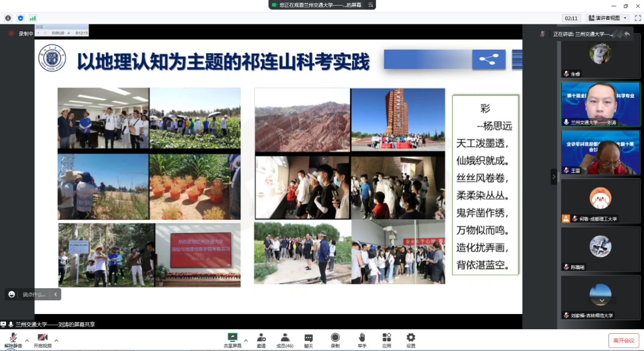The height and width of the screenshot is (351, 644).
Task: Open the 聊天 chat panel
Action: (309, 339)
